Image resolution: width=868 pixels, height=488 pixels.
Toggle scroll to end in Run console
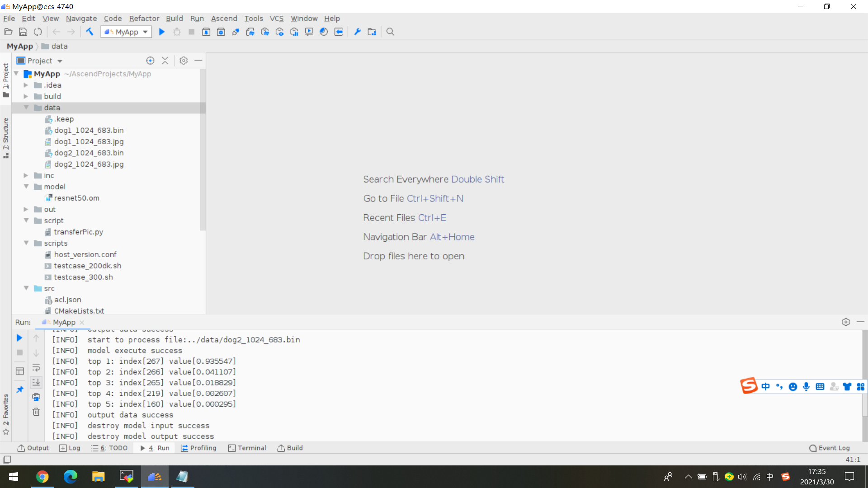pyautogui.click(x=36, y=382)
